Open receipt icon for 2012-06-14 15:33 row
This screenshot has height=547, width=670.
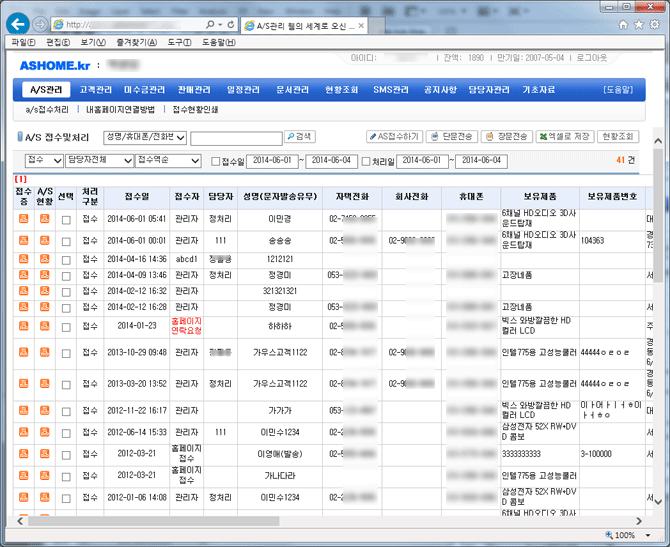coord(24,432)
